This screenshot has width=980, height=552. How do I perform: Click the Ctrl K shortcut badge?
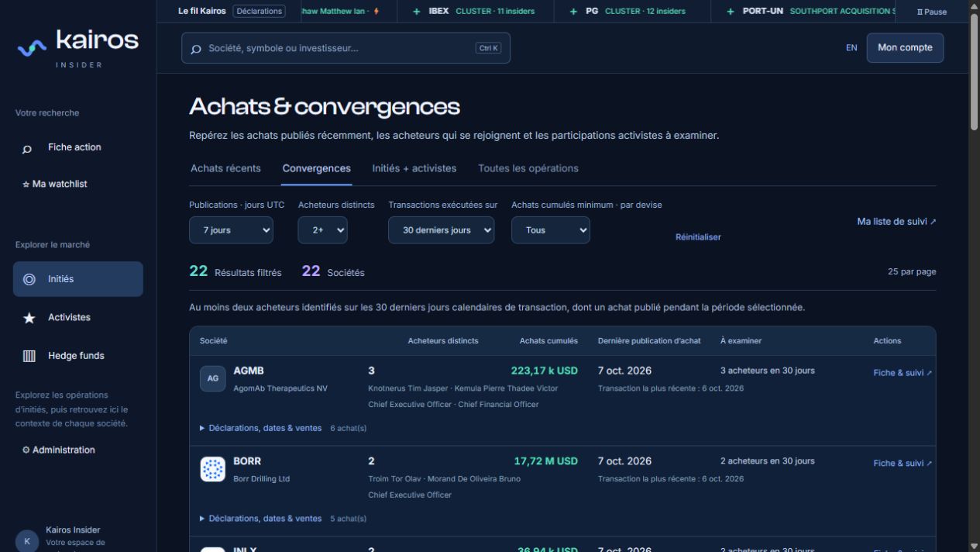point(488,48)
